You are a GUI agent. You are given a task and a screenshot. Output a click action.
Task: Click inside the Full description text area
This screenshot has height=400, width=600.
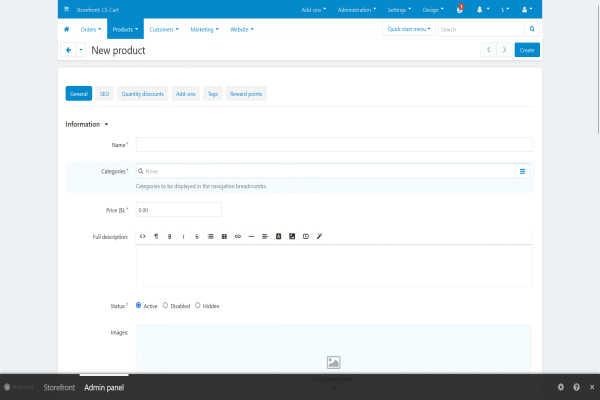pos(334,265)
